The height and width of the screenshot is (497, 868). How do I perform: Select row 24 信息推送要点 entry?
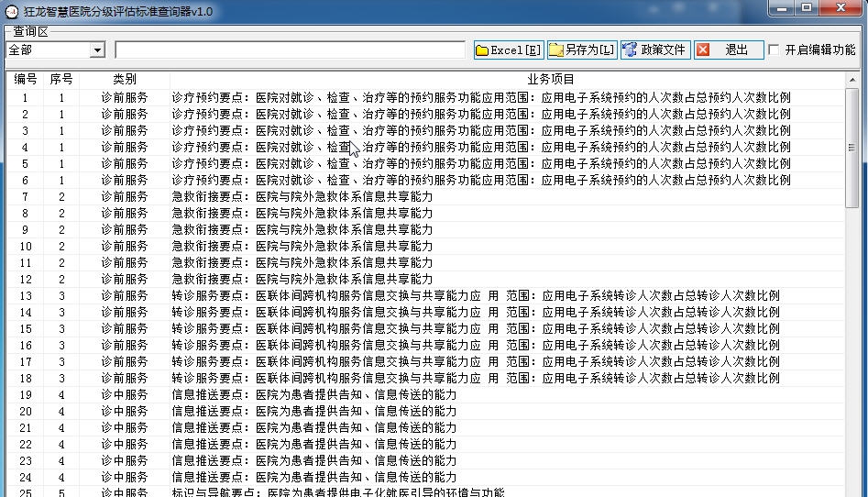pyautogui.click(x=313, y=477)
